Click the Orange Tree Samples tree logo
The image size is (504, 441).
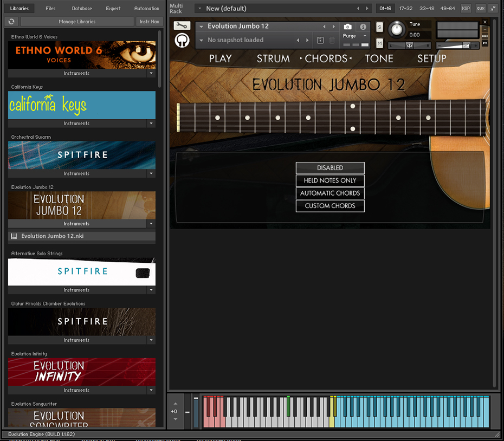[x=182, y=41]
